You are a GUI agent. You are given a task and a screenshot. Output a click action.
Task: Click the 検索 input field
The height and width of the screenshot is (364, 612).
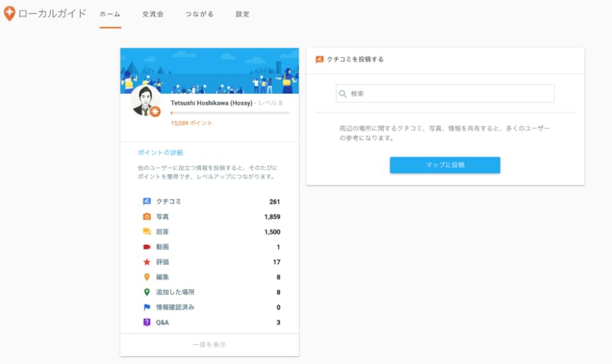pos(450,94)
